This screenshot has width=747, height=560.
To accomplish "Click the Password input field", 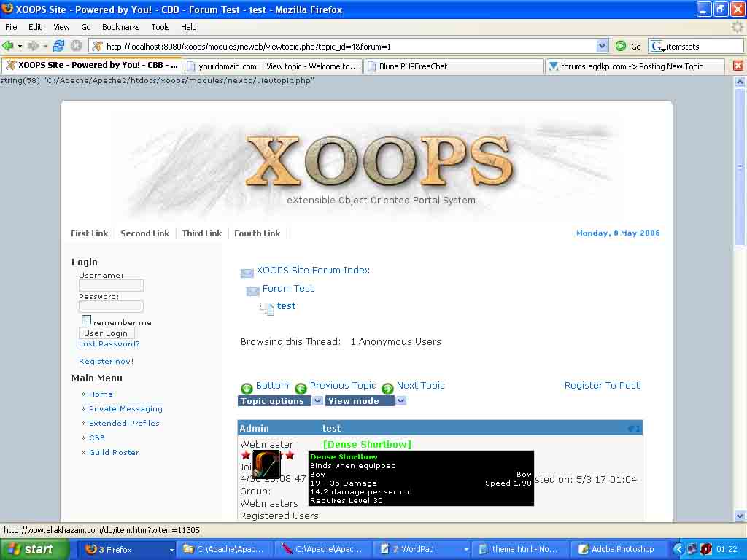I will [x=111, y=306].
